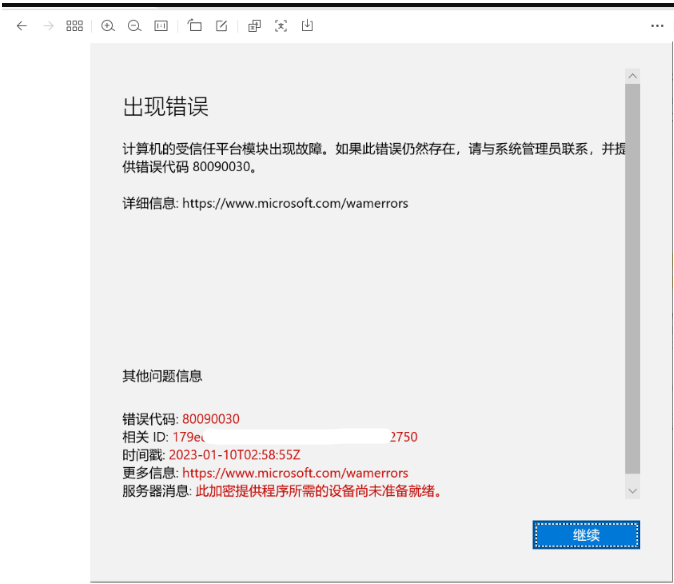Click the blue 继续 button

pyautogui.click(x=586, y=535)
